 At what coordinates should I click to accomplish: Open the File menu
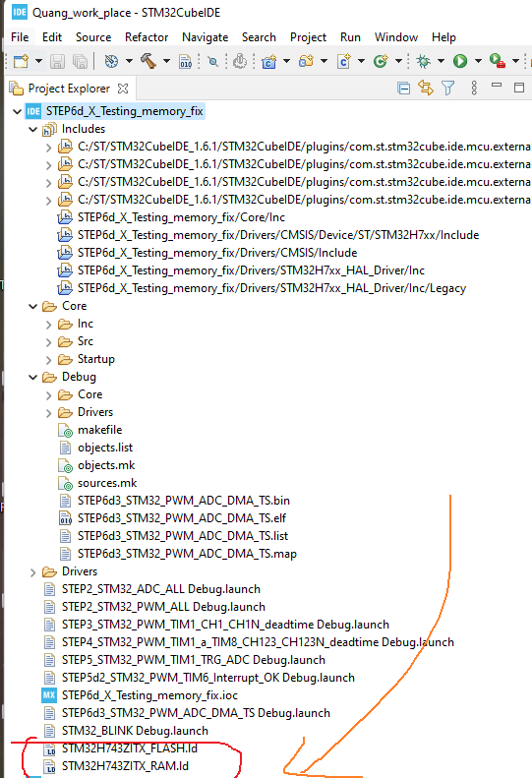[20, 37]
